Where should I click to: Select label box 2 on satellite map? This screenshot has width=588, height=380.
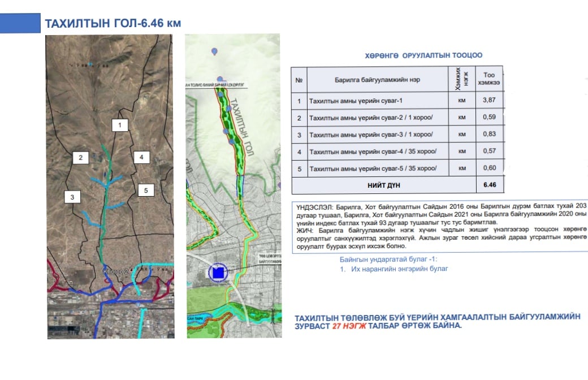point(81,158)
